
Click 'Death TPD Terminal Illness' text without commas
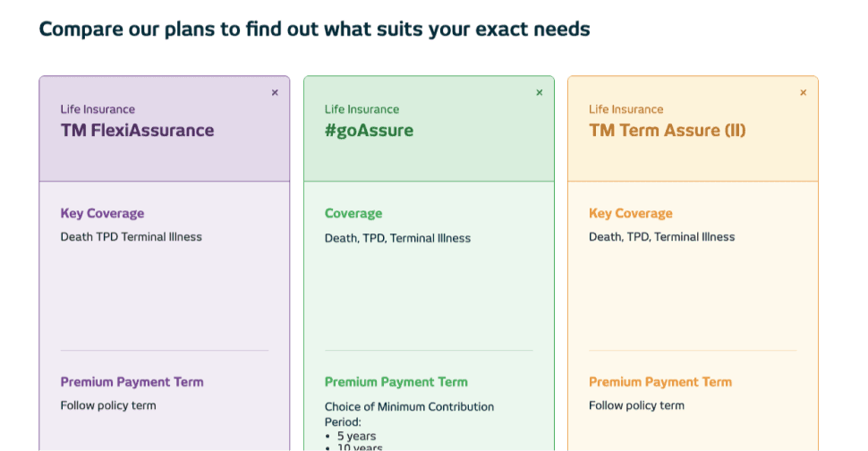click(x=132, y=237)
